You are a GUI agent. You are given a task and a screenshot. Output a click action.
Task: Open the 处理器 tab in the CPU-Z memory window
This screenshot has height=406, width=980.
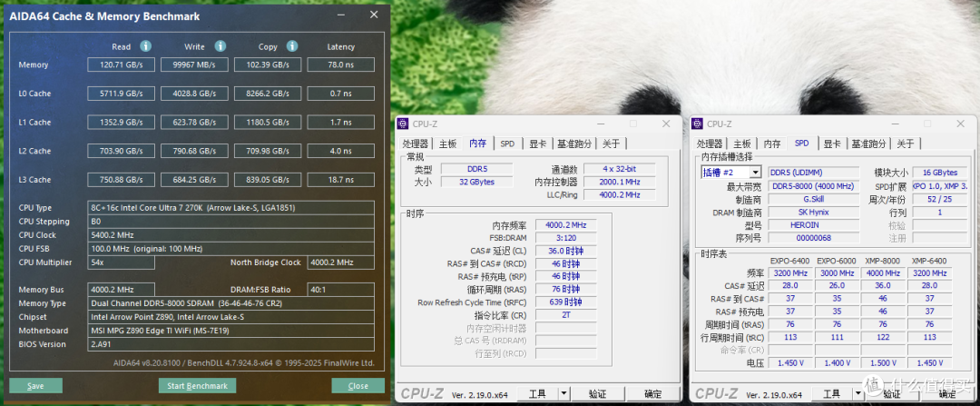click(415, 144)
